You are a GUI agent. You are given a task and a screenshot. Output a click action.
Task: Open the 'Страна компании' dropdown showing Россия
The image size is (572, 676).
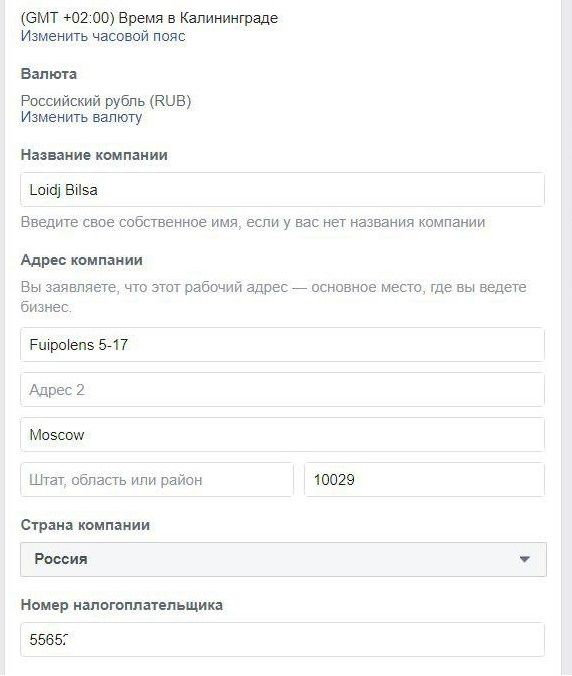pyautogui.click(x=283, y=559)
